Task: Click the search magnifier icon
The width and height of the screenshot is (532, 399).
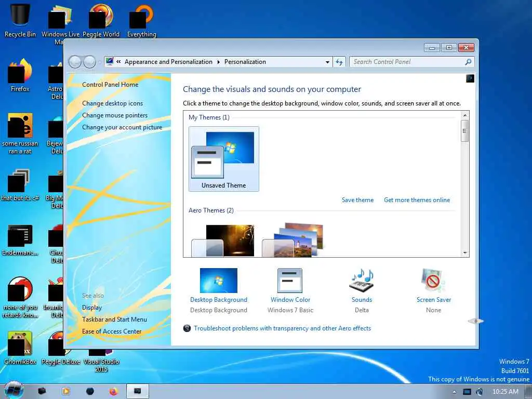Action: [468, 62]
